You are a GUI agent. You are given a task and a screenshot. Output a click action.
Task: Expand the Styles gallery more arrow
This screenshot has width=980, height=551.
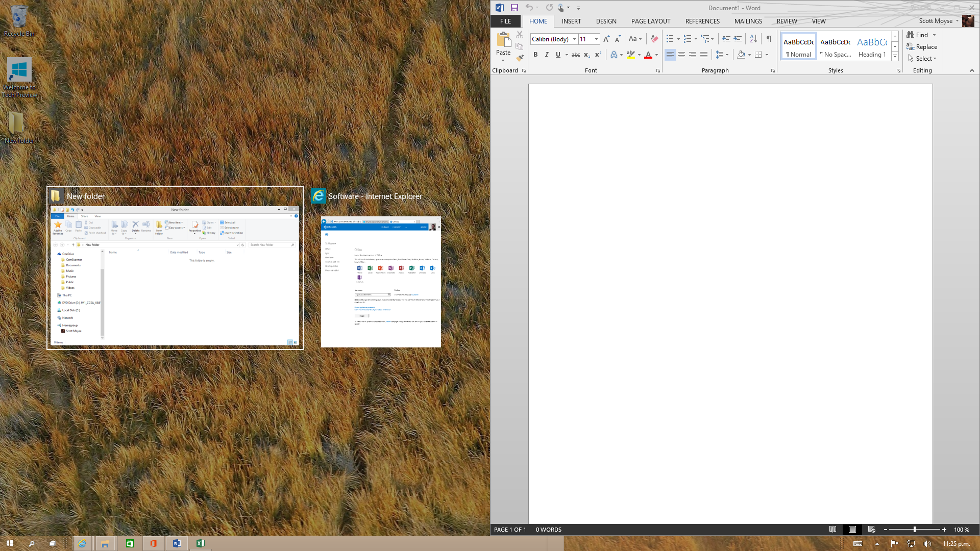pyautogui.click(x=895, y=56)
